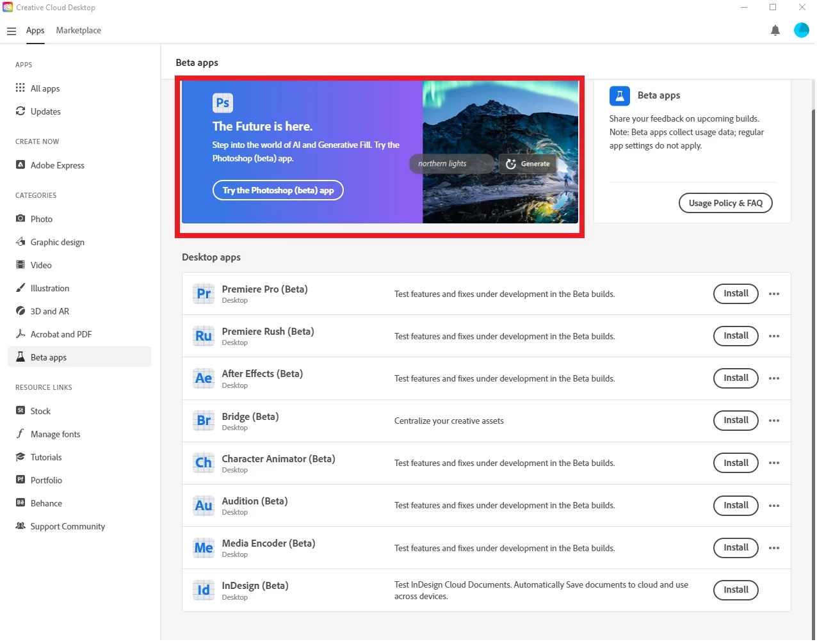Select the Illustration category
The width and height of the screenshot is (817, 644).
[79, 288]
